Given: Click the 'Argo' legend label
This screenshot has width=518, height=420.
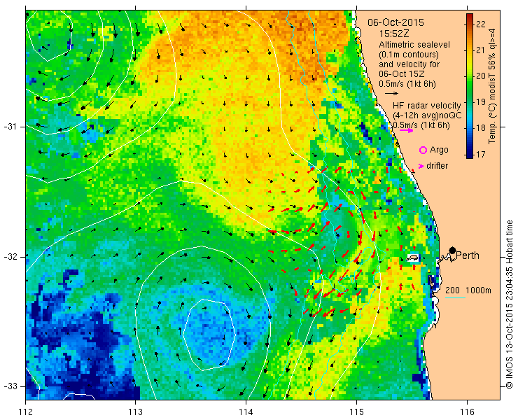Looking at the screenshot, I should click(x=439, y=150).
